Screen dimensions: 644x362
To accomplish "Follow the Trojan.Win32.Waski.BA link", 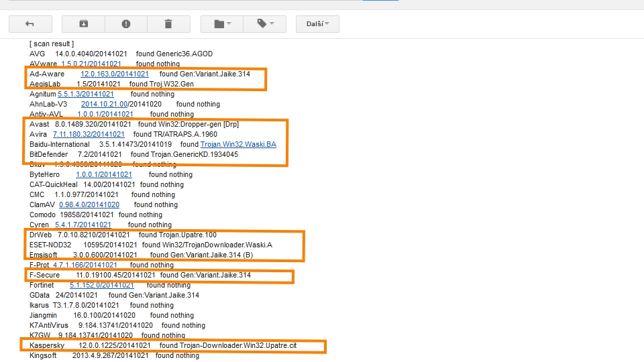I will coord(238,144).
